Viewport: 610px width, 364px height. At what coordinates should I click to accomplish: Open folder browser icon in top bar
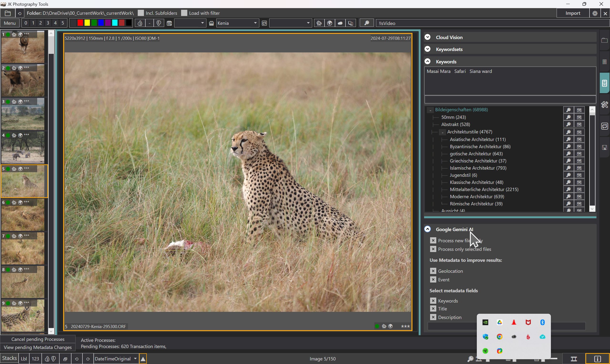8,13
